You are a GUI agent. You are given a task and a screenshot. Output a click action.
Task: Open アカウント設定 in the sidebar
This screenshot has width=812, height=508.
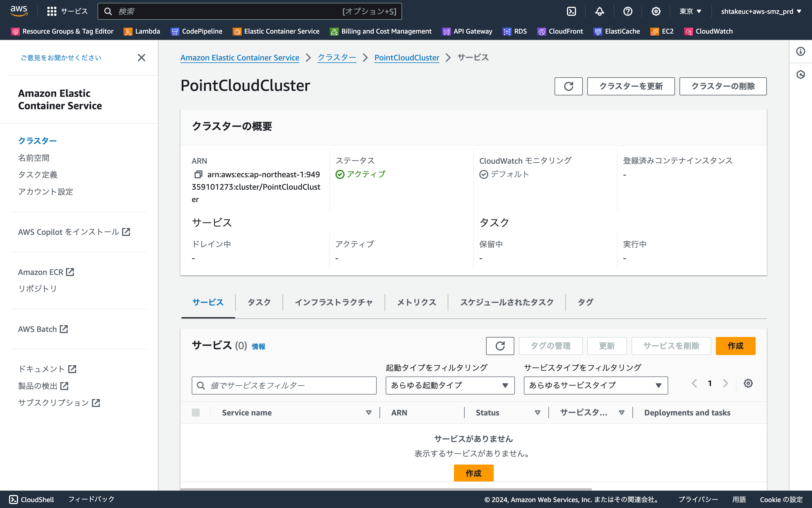coord(46,192)
